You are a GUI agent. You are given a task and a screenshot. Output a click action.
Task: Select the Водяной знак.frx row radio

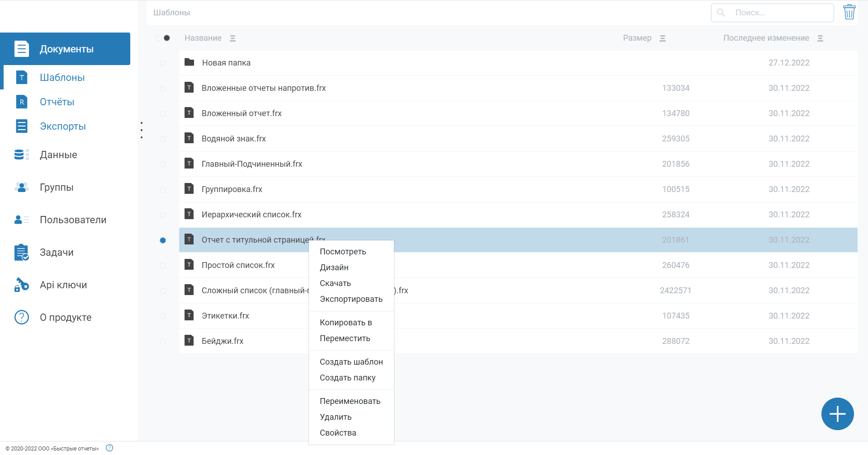pos(163,139)
